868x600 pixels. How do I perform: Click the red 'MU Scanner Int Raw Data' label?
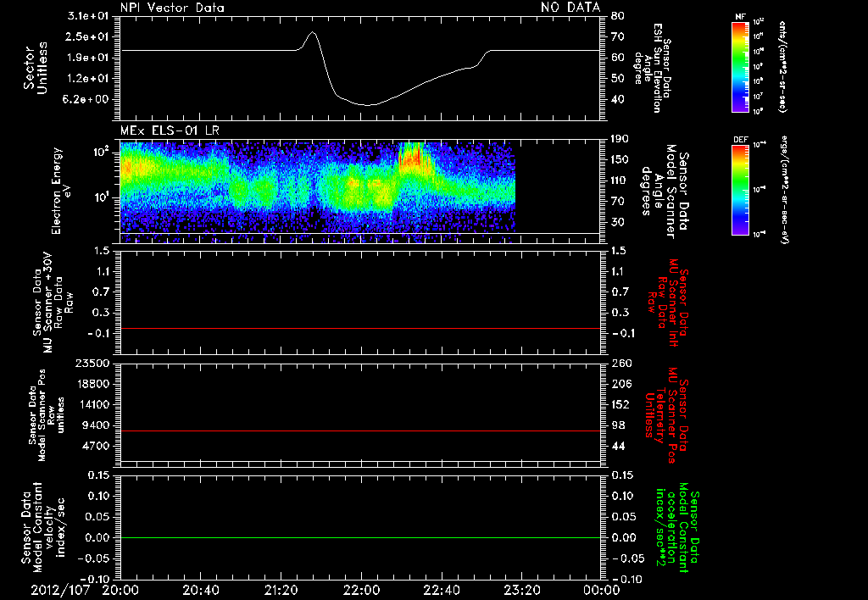click(668, 303)
